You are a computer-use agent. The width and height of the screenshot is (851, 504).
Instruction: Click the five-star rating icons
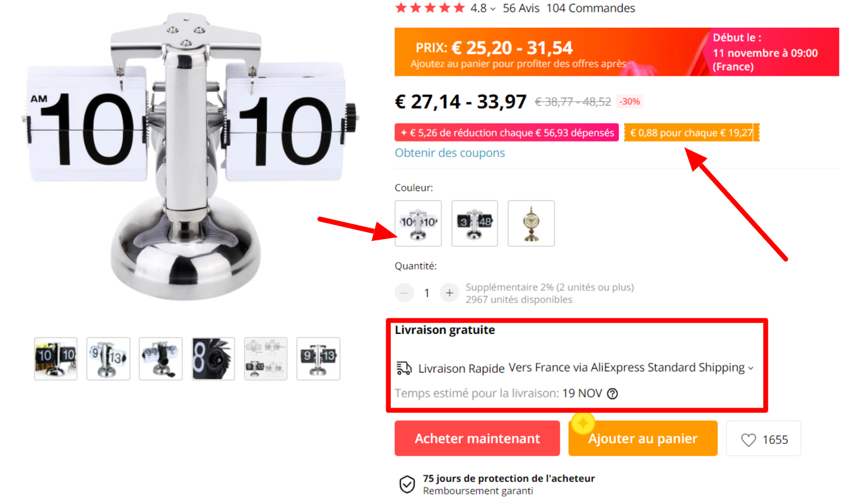pyautogui.click(x=430, y=8)
